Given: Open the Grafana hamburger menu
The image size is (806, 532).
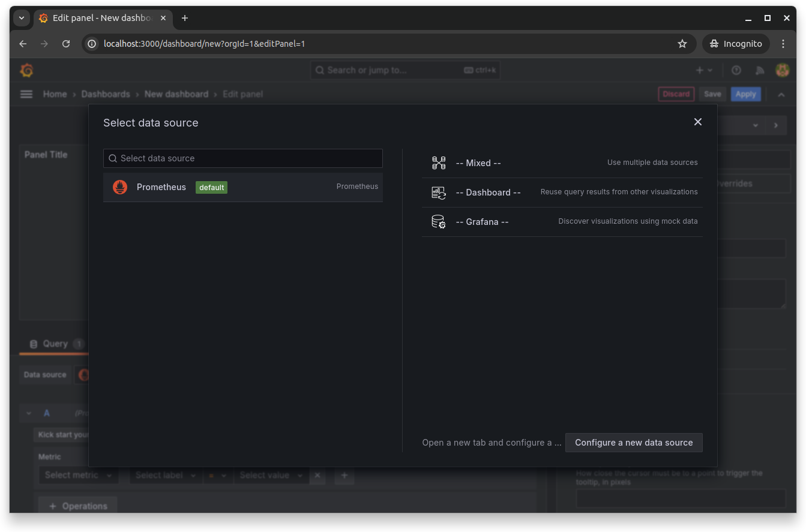Looking at the screenshot, I should (26, 94).
